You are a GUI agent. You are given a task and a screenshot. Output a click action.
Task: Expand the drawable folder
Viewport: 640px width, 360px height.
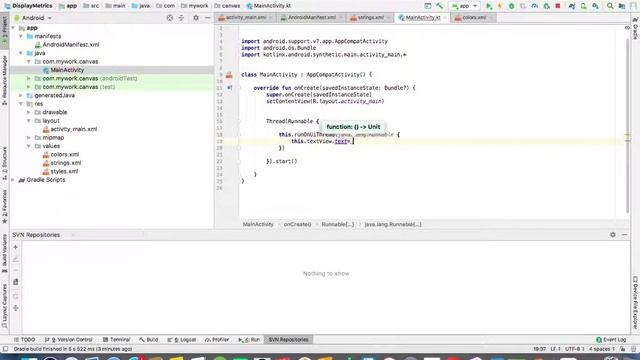29,112
